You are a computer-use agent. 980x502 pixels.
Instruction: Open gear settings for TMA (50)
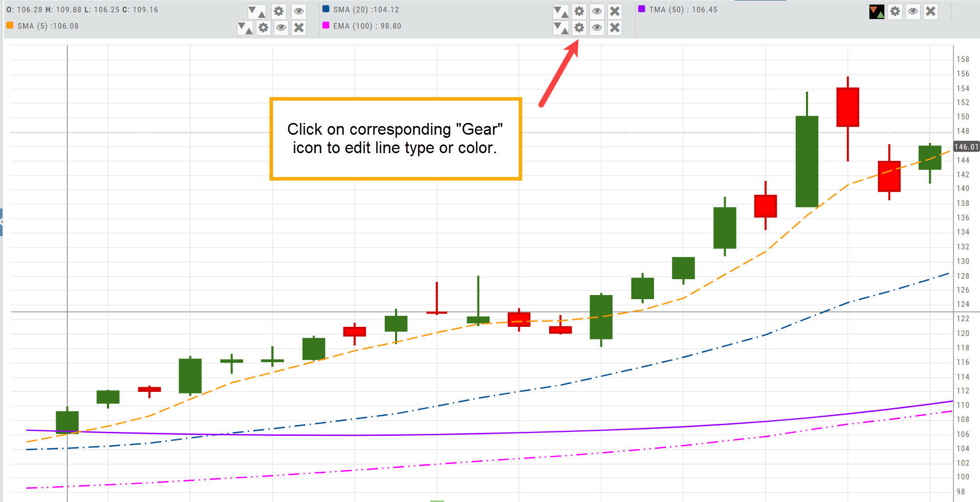coord(895,11)
